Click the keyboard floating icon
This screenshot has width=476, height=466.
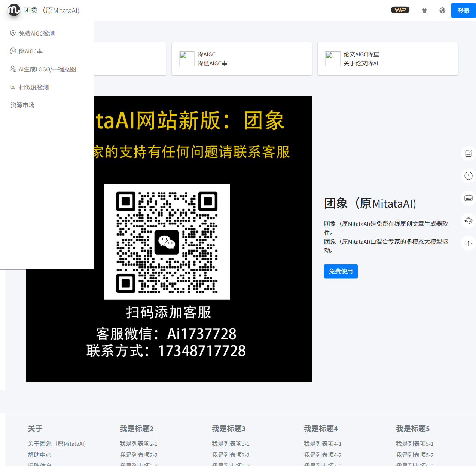(468, 198)
